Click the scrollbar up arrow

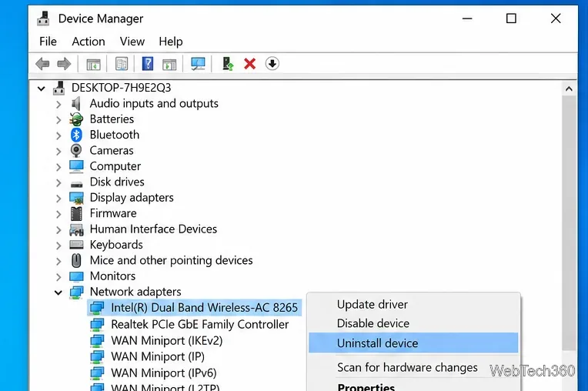569,89
